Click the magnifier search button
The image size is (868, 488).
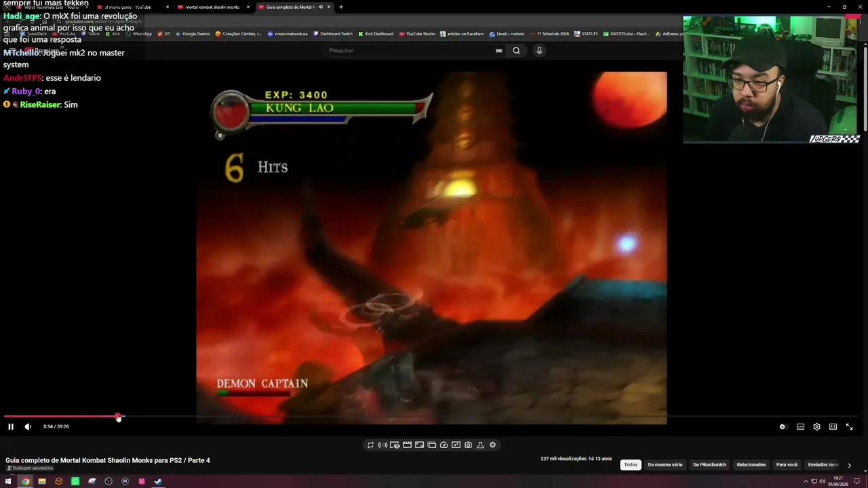click(x=516, y=50)
